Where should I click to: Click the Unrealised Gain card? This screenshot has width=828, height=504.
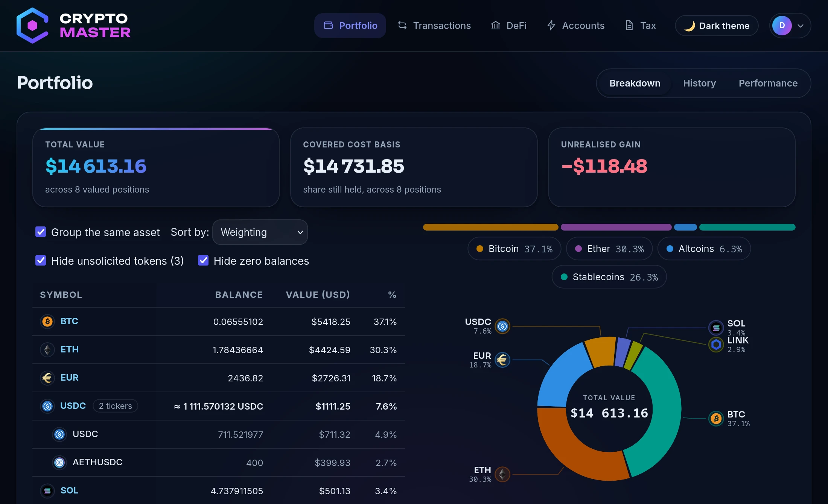pyautogui.click(x=672, y=167)
